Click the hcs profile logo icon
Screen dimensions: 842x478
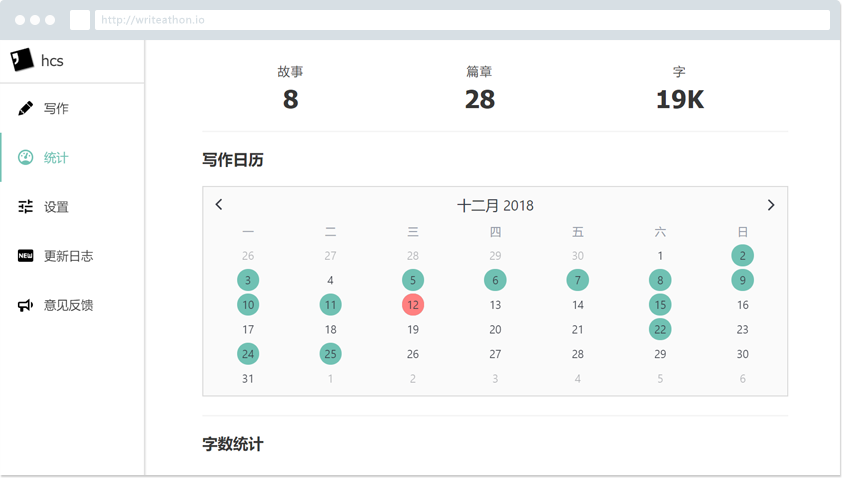[22, 60]
